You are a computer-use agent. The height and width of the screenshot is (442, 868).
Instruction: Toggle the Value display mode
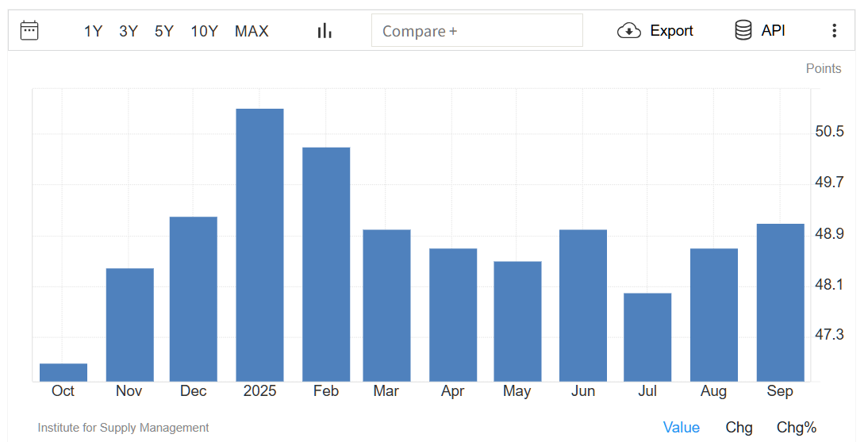click(x=681, y=428)
